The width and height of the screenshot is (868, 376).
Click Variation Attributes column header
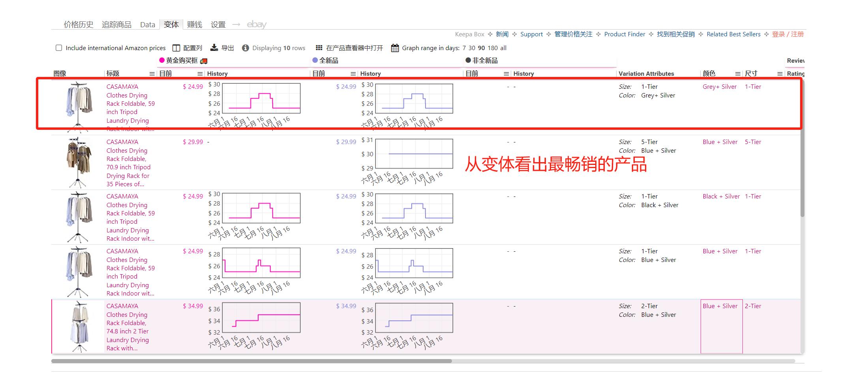[x=646, y=74]
